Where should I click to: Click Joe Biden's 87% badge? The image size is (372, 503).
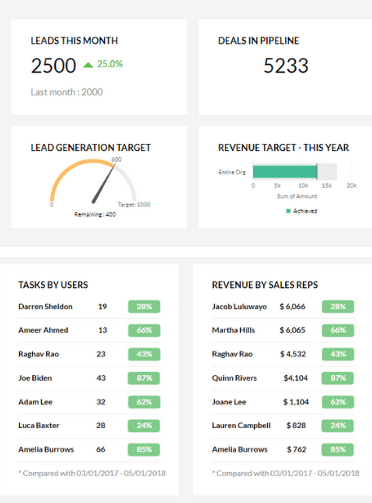[144, 378]
